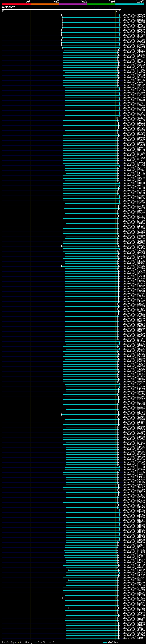Viewport: 146px width, 644px height.
Task: Select label UniRef100_Q6LBP1
Action: [133, 344]
